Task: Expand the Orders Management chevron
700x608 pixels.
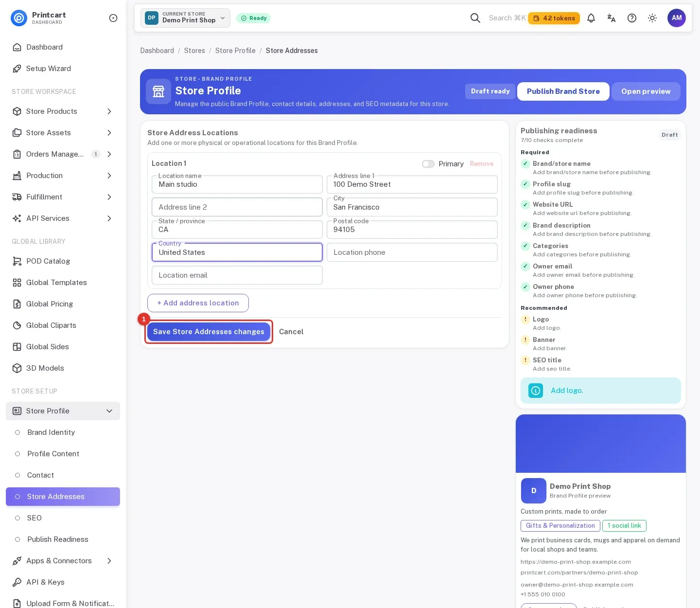Action: click(x=109, y=154)
